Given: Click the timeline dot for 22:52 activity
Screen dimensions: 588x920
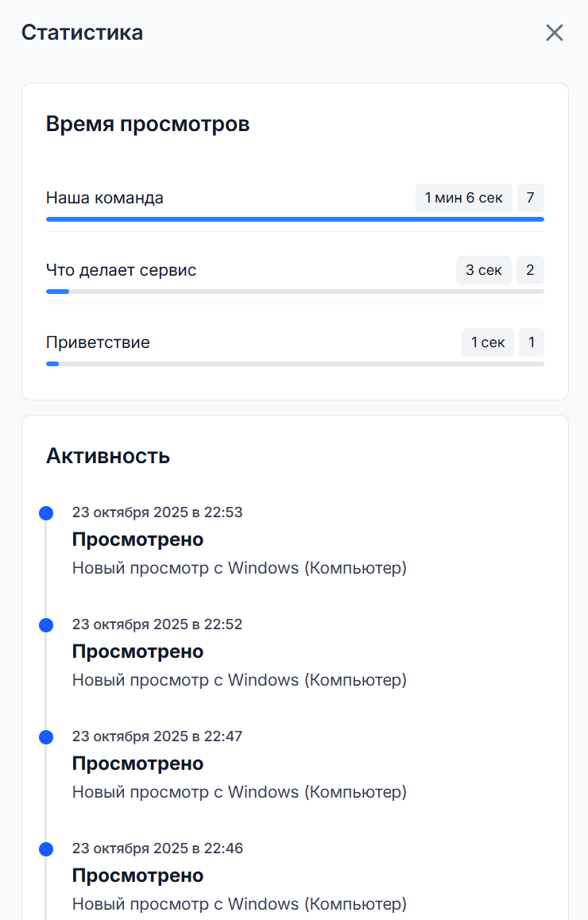Looking at the screenshot, I should (46, 624).
